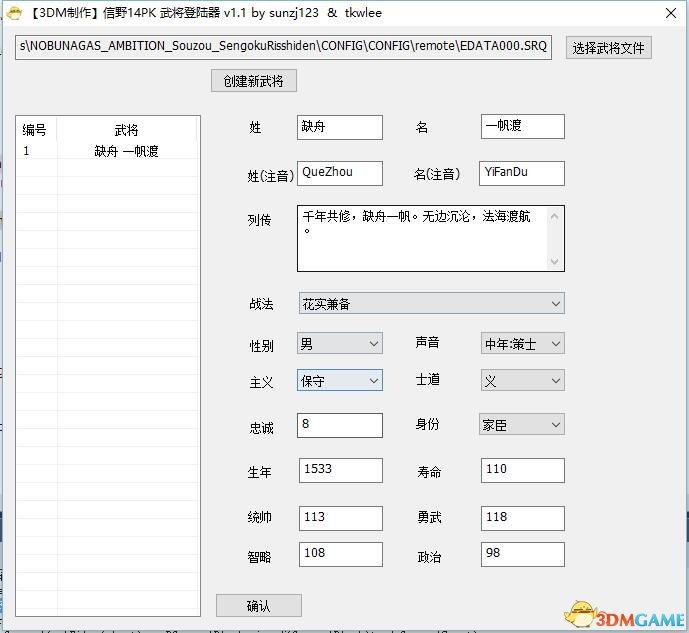Select 缺舟 一帆渡 in the officer list
Viewport: 689px width, 633px height.
(x=107, y=152)
